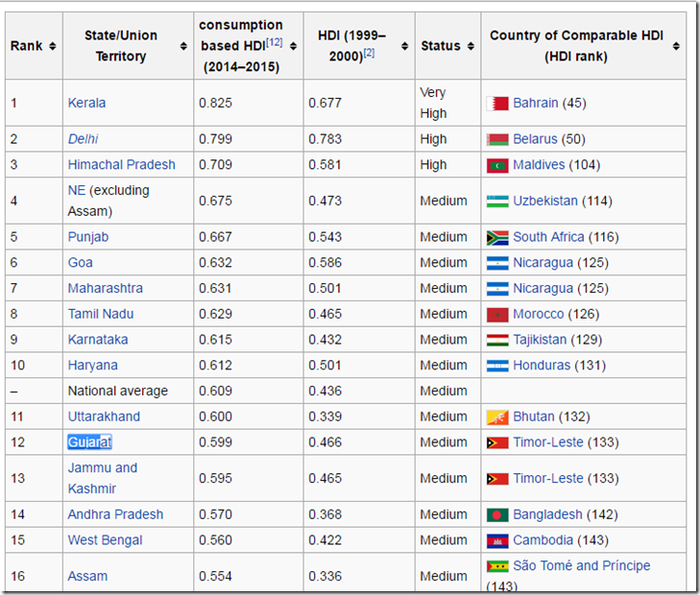Click Nicaragua flag in Goa row
The height and width of the screenshot is (595, 700).
pyautogui.click(x=497, y=263)
